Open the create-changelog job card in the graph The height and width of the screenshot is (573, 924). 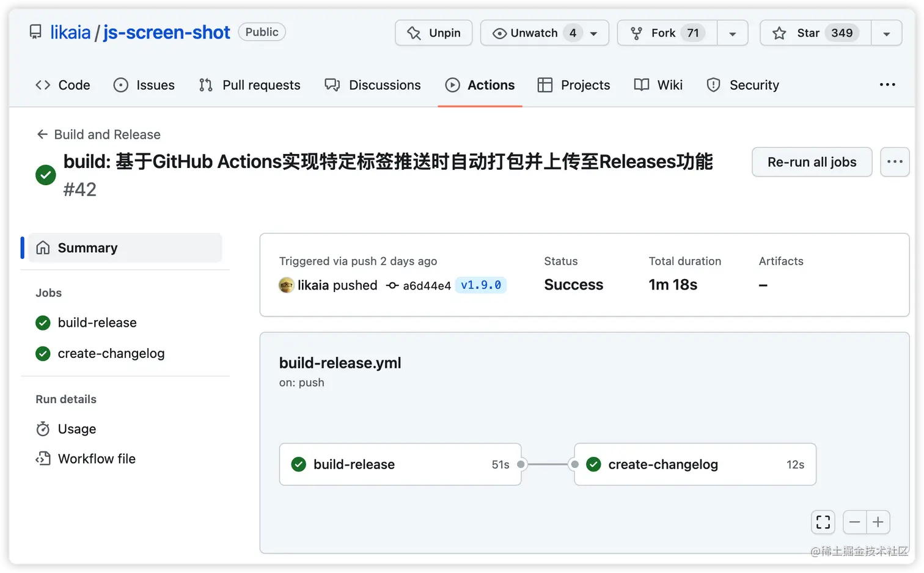point(695,464)
